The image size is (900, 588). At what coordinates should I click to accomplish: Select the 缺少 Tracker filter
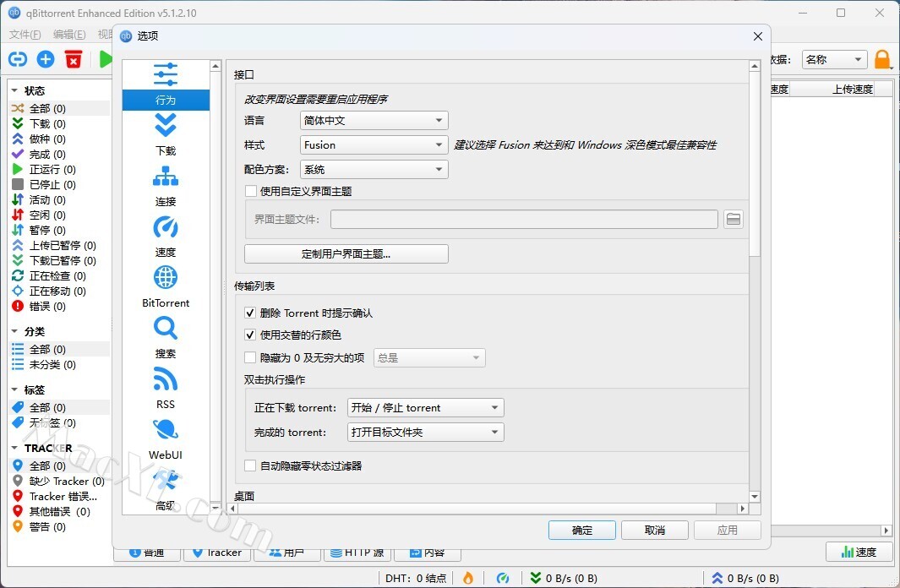pyautogui.click(x=60, y=482)
